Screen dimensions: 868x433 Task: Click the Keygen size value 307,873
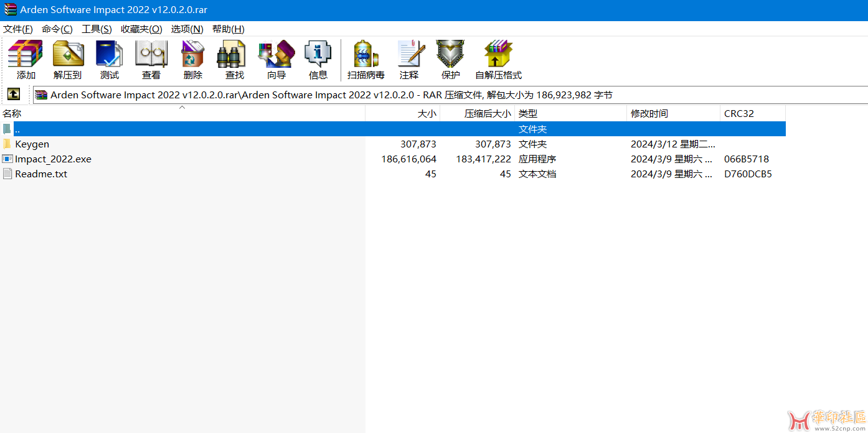tap(418, 144)
